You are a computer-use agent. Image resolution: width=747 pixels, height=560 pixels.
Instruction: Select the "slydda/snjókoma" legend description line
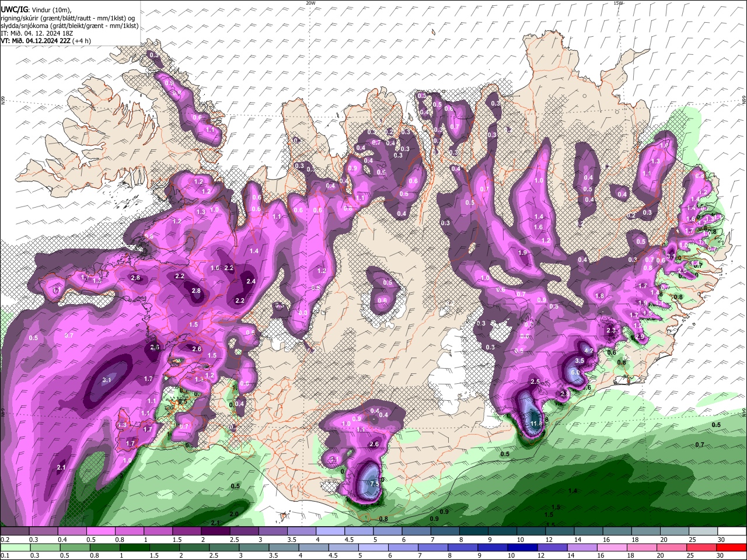pos(69,26)
